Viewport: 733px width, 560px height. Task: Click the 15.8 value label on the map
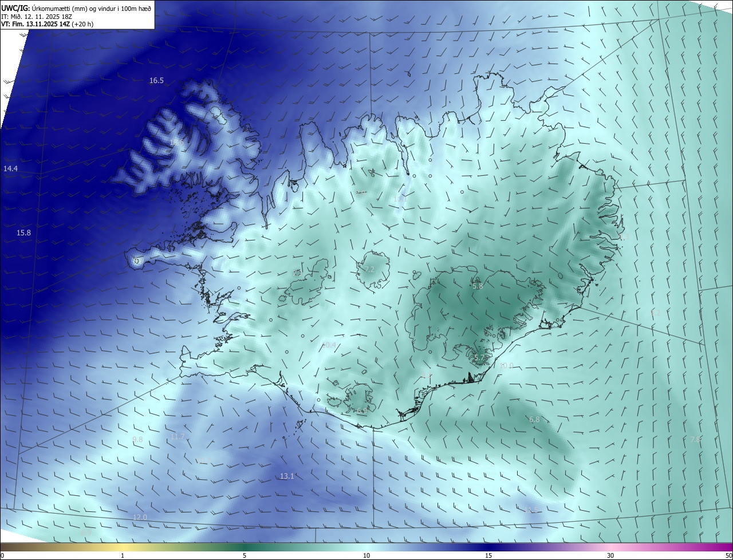coord(23,233)
